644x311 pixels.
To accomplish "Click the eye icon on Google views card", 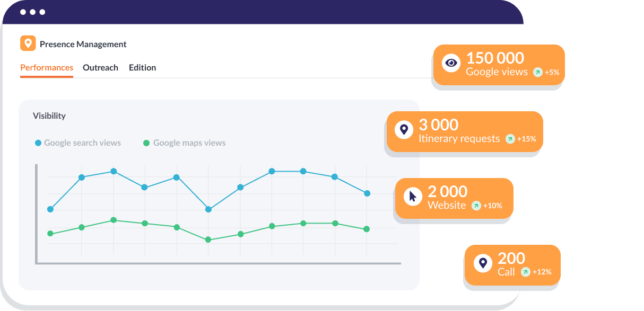I will [x=451, y=63].
